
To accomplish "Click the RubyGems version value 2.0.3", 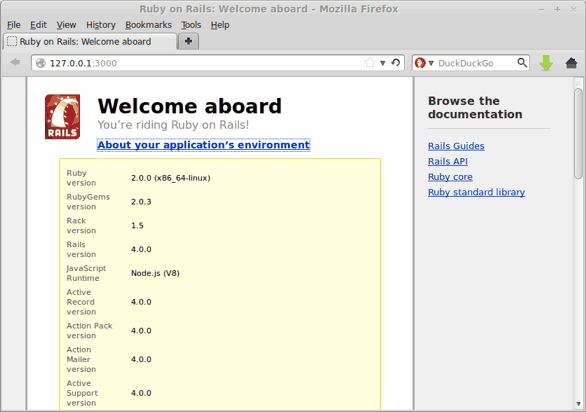I will [141, 202].
